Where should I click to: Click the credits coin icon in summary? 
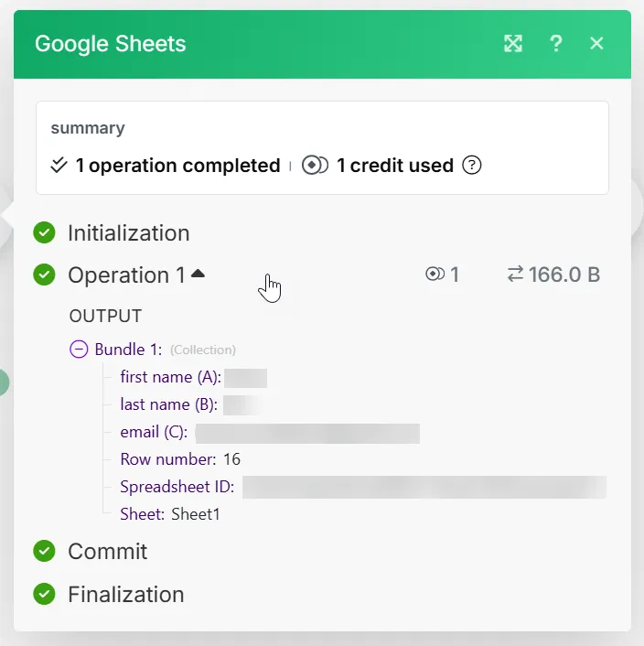(x=315, y=166)
